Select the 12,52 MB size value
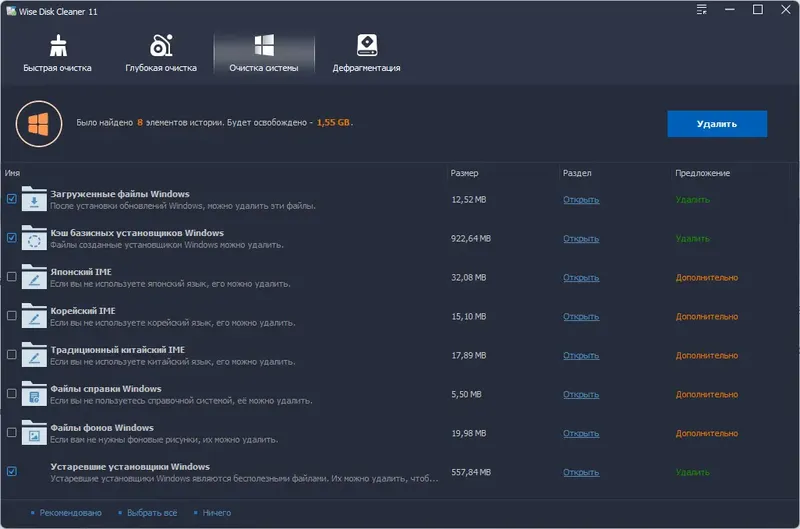800x529 pixels. [x=468, y=199]
